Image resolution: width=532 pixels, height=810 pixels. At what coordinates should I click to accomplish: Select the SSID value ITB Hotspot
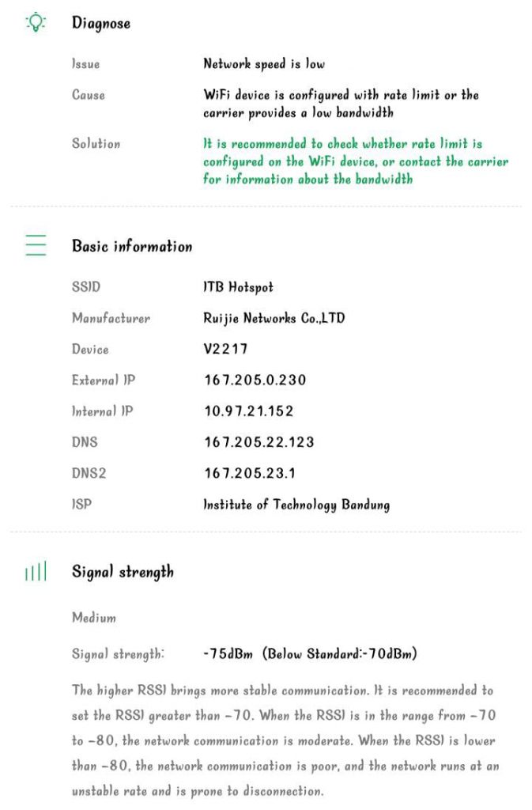(238, 287)
